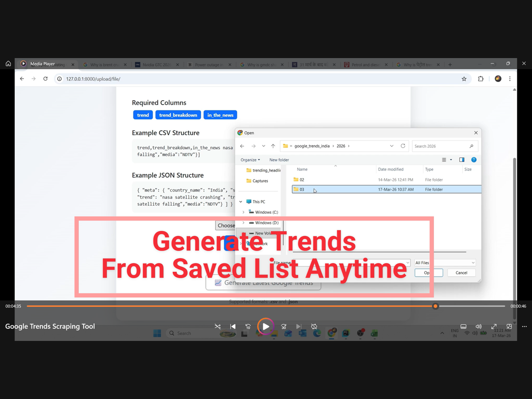This screenshot has height=399, width=532.
Task: Click the Cancel button in Open dialog
Action: (x=461, y=273)
